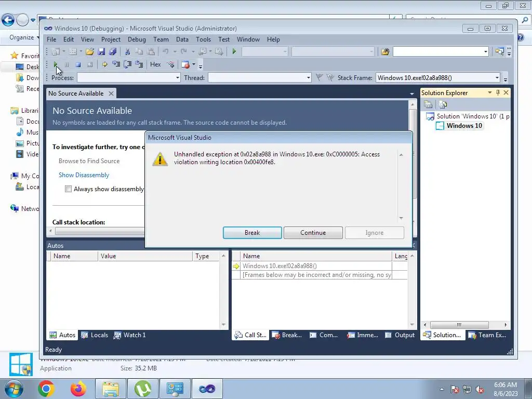Click the Navigate Backward icon
532x399 pixels.
[x=203, y=51]
